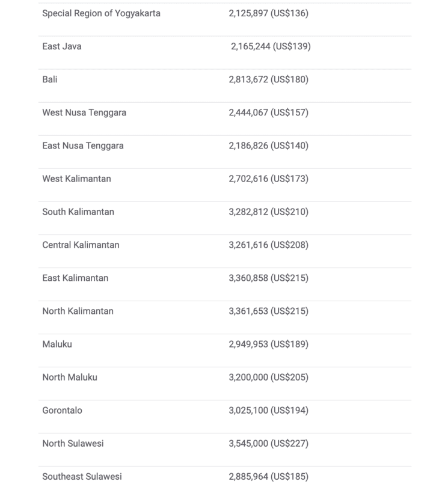Click the Maluku province name
This screenshot has height=496, width=448.
coord(57,344)
